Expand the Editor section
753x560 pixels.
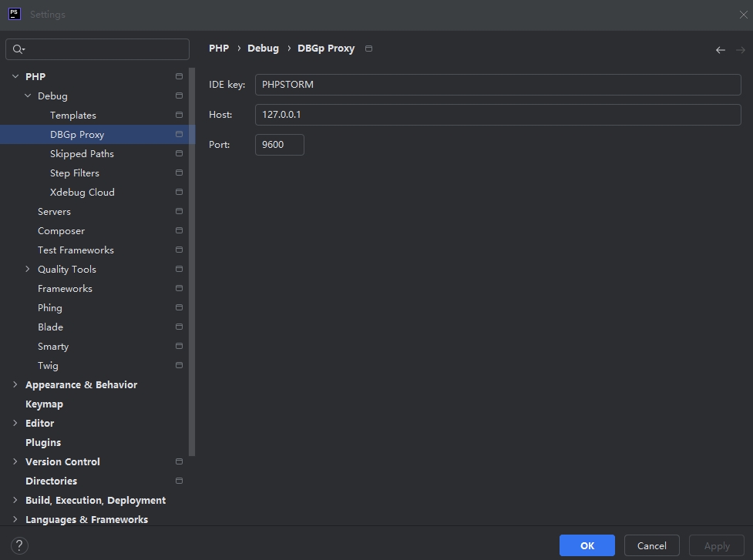[15, 423]
